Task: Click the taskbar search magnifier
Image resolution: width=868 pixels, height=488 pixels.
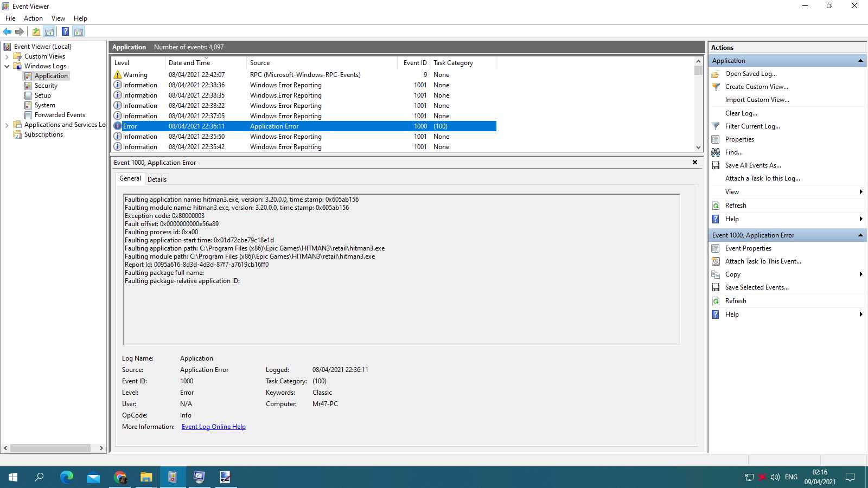Action: [x=39, y=477]
